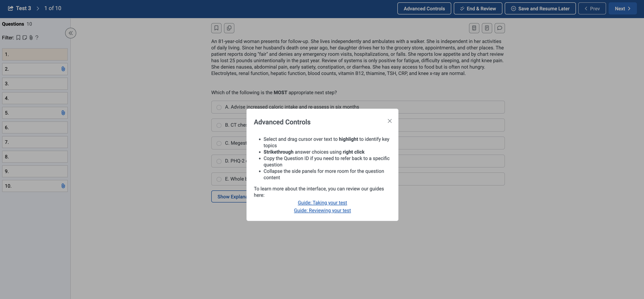644x299 pixels.
Task: Click the 'Advanced Controls' dialog title
Action: point(282,122)
